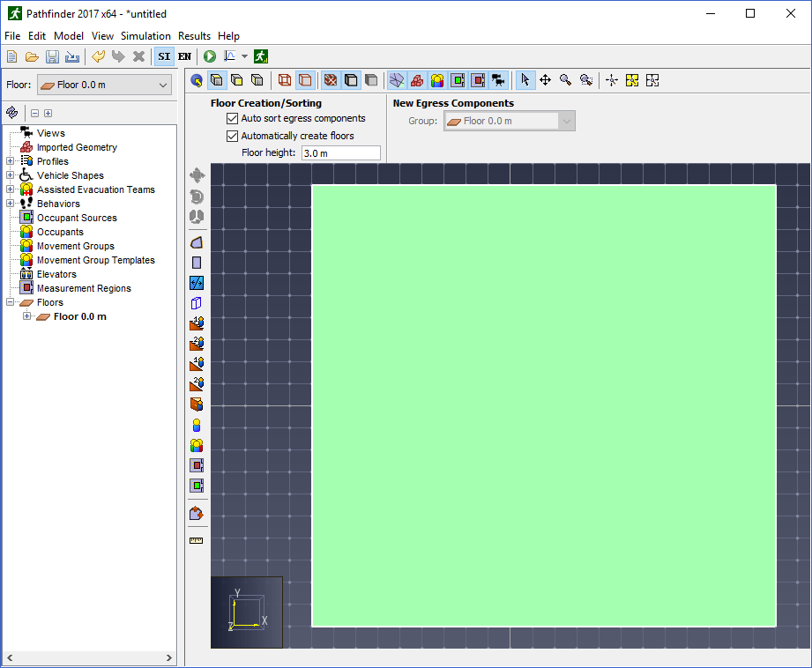Select Occupant Sources in the tree
Screen dimensions: 812x668
pyautogui.click(x=77, y=218)
